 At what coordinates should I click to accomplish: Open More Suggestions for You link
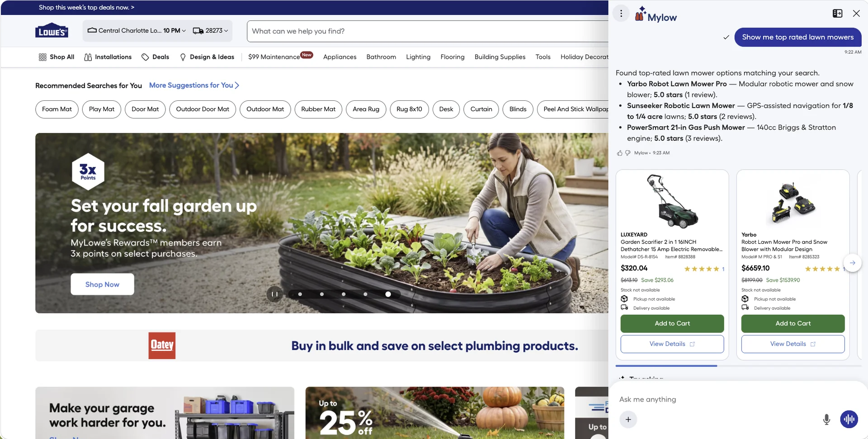point(194,85)
